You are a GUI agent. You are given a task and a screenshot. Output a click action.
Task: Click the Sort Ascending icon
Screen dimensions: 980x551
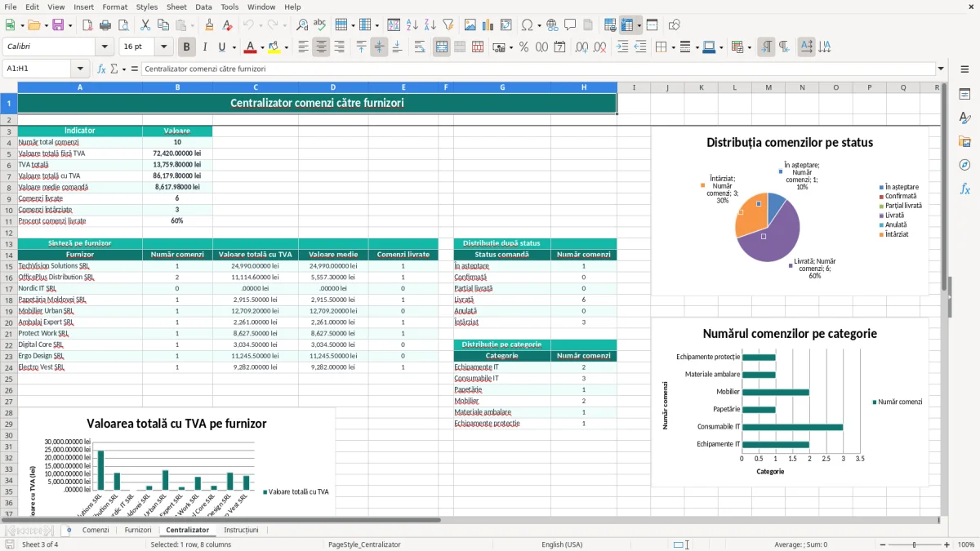(x=412, y=25)
